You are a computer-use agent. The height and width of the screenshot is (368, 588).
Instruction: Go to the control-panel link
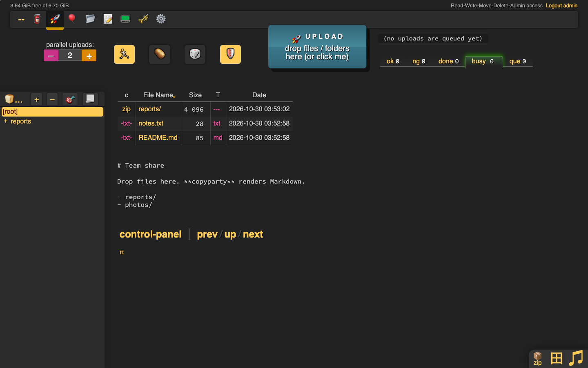click(150, 234)
